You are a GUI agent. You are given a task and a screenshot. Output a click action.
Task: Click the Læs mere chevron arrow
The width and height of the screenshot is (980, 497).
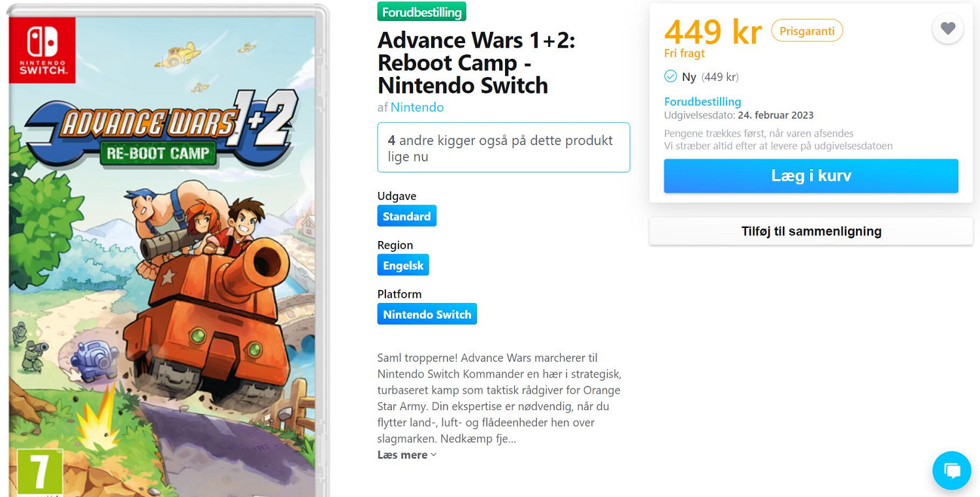[x=434, y=455]
